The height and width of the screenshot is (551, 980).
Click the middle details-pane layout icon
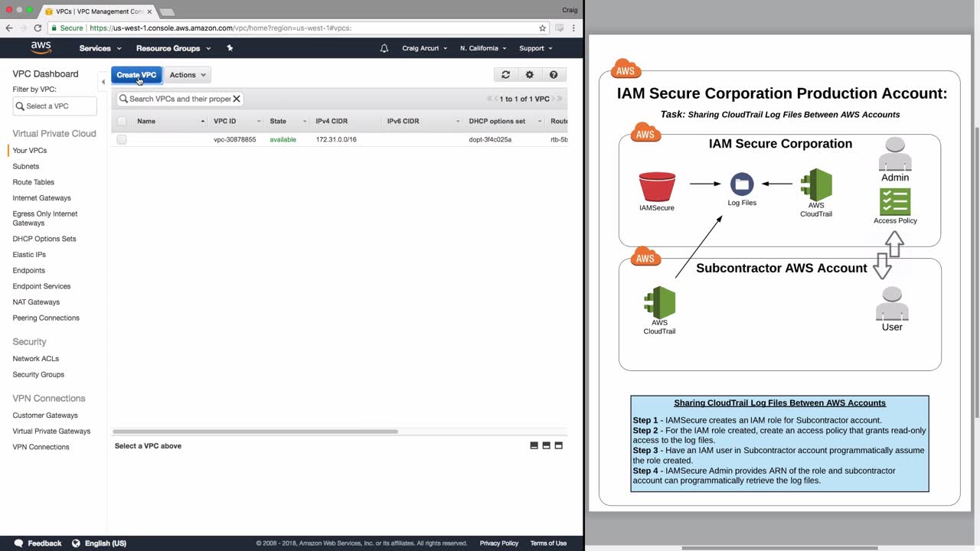(x=546, y=445)
